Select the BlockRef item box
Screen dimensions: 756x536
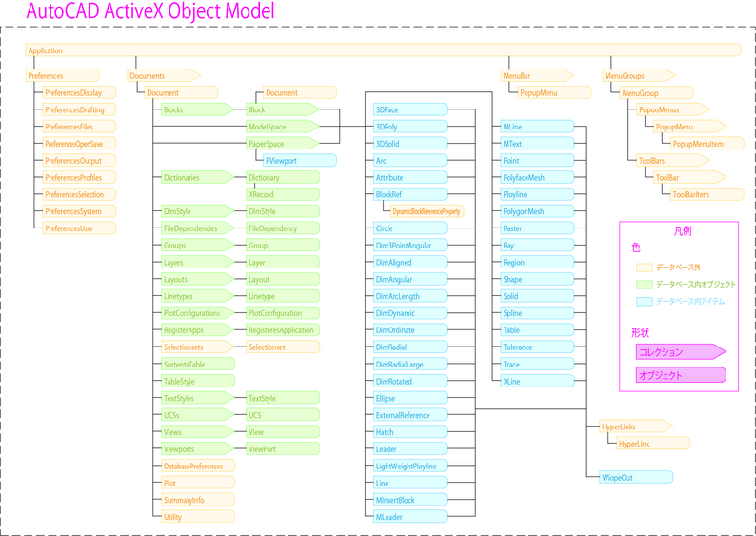(410, 194)
